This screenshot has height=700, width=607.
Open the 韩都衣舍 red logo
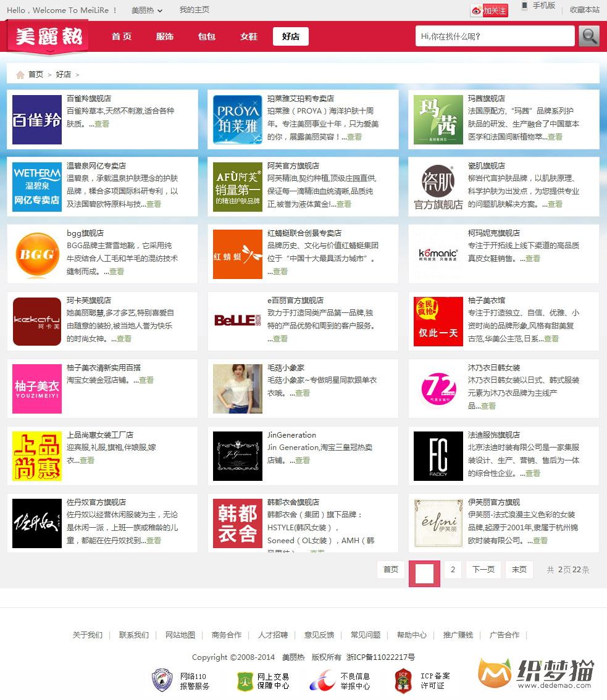coord(238,523)
